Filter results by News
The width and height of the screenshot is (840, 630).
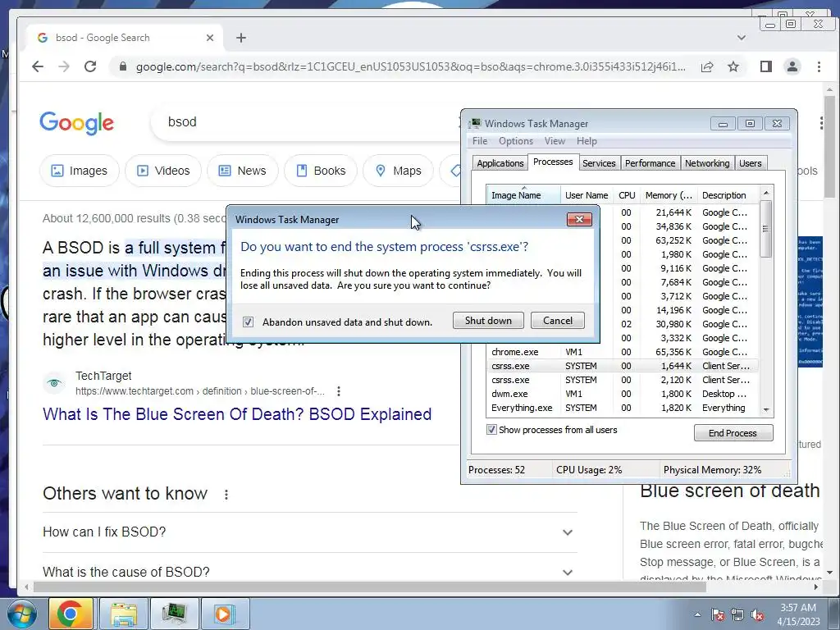(243, 171)
